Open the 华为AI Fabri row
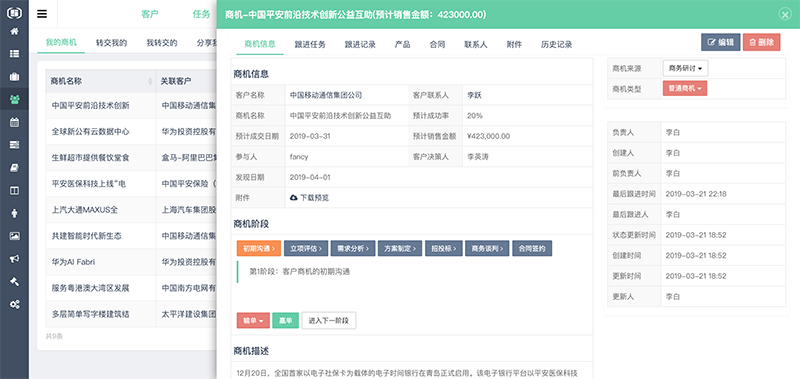The height and width of the screenshot is (379, 800). point(73,262)
